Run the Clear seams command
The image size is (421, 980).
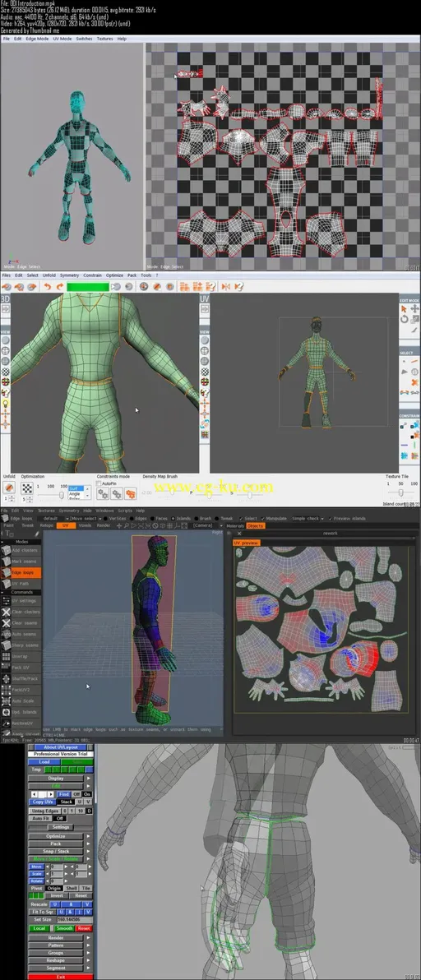pyautogui.click(x=21, y=623)
